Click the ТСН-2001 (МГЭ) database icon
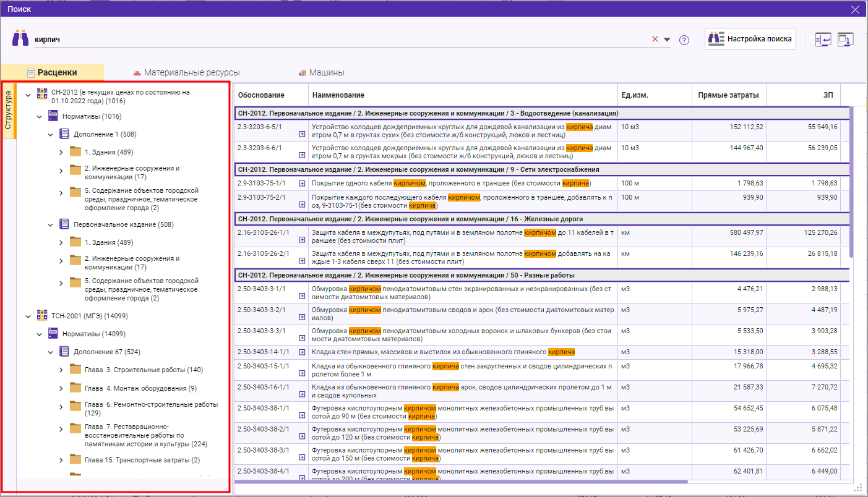The height and width of the screenshot is (497, 868). (42, 316)
